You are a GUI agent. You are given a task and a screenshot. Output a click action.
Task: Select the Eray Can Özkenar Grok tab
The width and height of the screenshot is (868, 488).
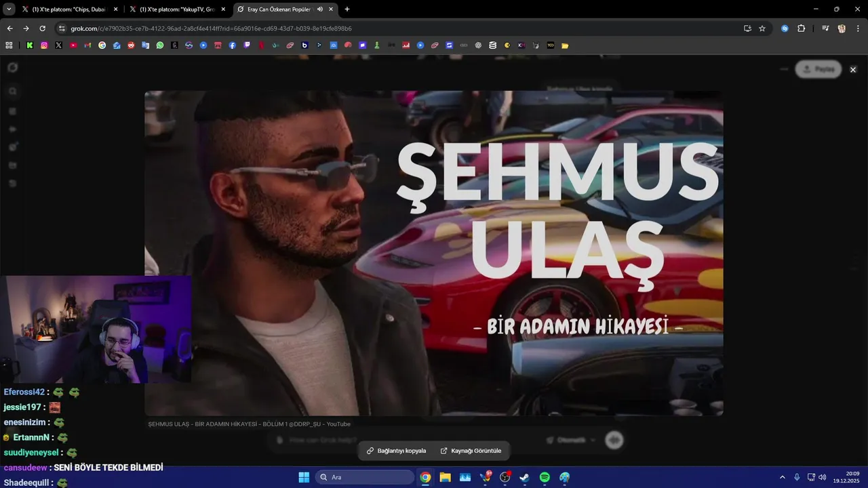click(287, 9)
